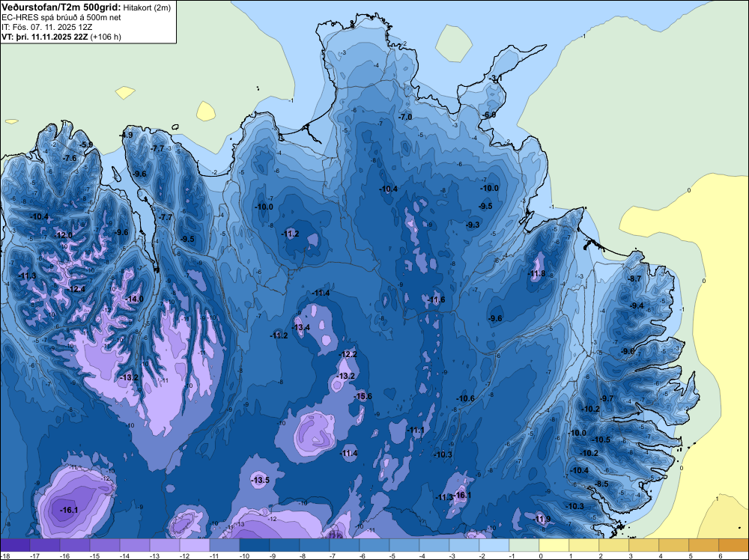Viewport: 749px width, 560px height.
Task: Select the -12.4 temperature value
Action: pyautogui.click(x=77, y=289)
